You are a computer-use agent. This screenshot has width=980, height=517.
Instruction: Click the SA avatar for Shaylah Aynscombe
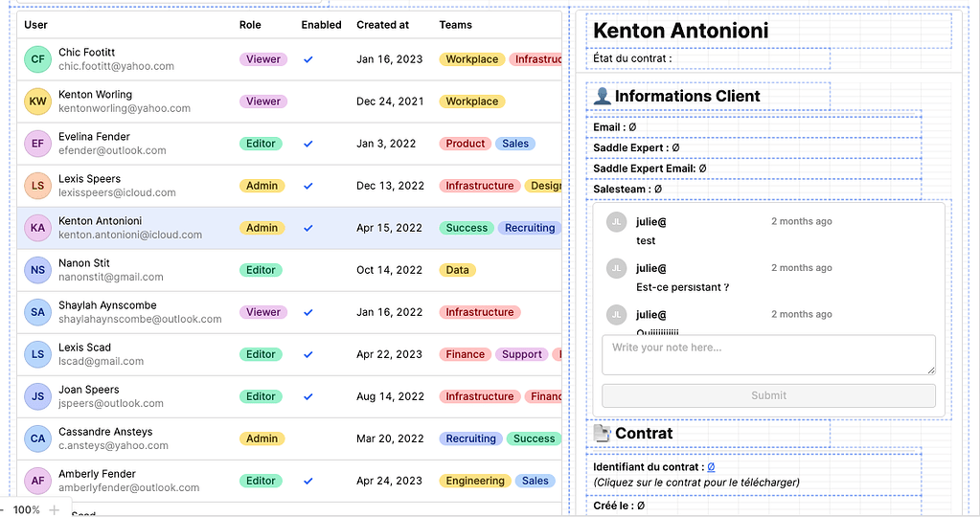pyautogui.click(x=37, y=312)
